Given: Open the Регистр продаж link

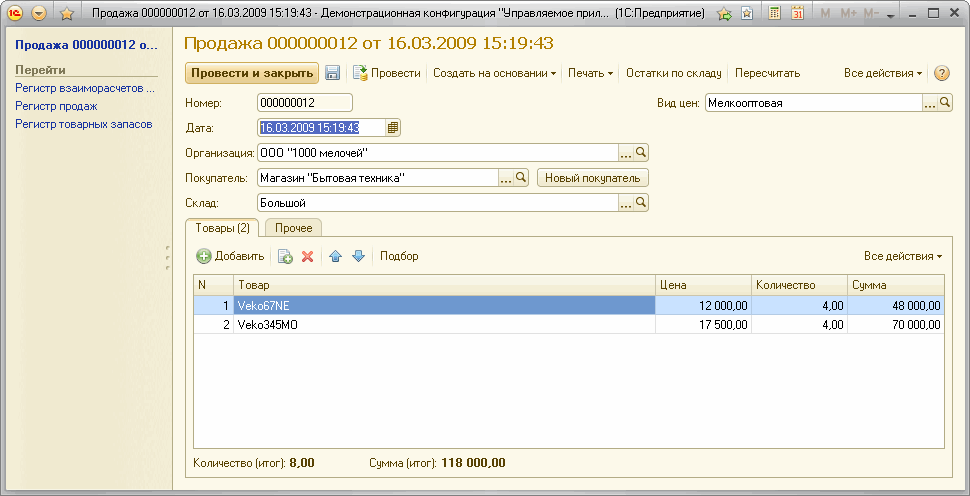Looking at the screenshot, I should [x=56, y=106].
